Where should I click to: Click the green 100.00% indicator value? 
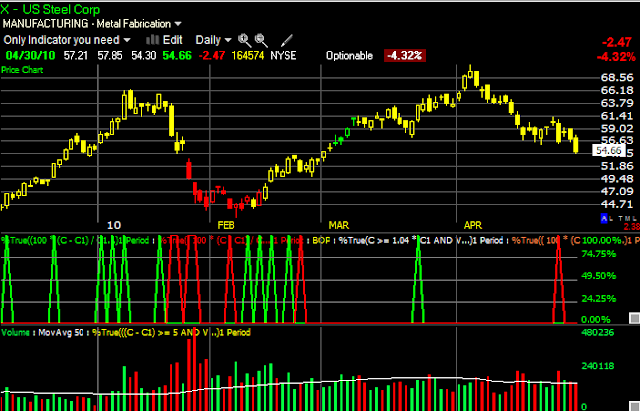click(602, 240)
